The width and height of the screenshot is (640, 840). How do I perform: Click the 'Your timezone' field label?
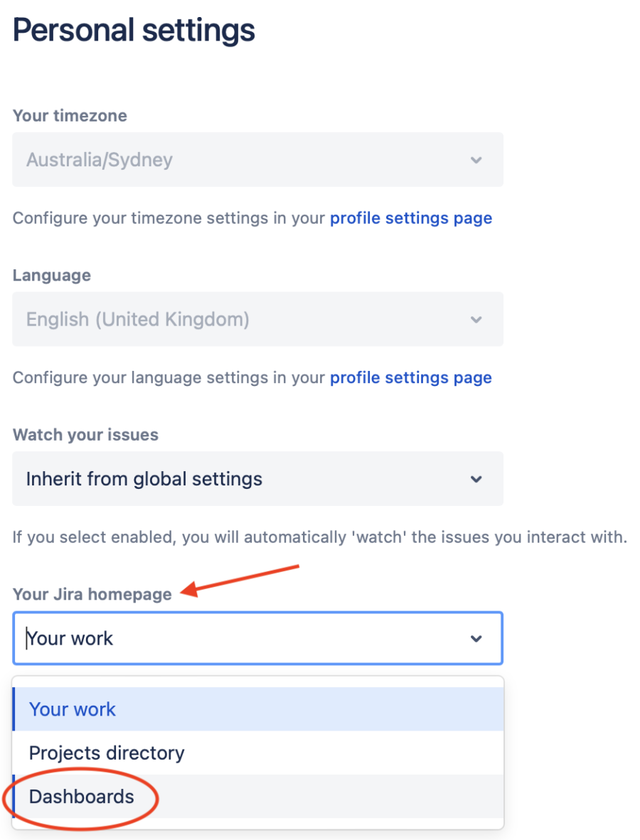70,116
